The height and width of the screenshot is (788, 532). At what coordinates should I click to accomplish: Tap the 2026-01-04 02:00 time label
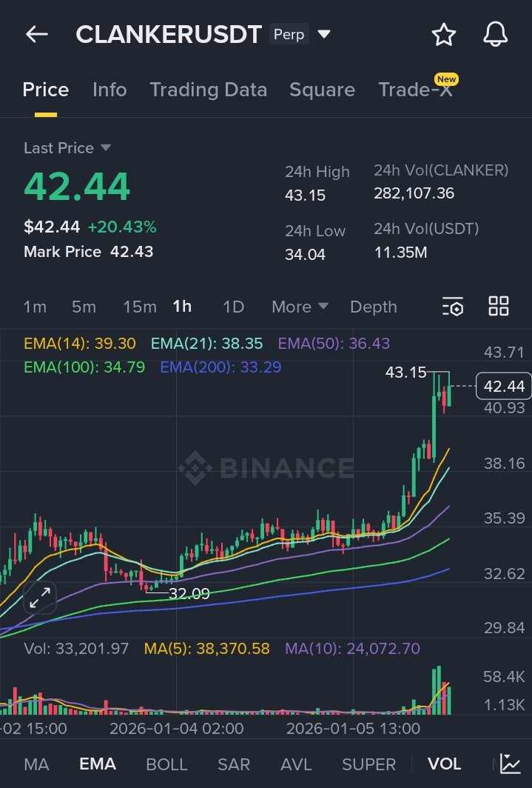pos(176,728)
